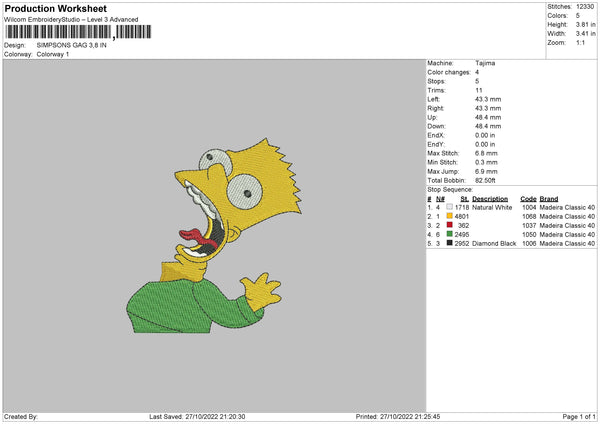Click the 'St.' column header
Image resolution: width=600 pixels, height=424 pixels.
pyautogui.click(x=465, y=199)
